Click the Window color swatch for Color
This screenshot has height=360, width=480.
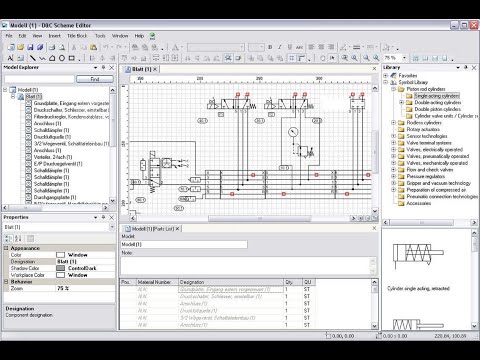click(x=60, y=255)
